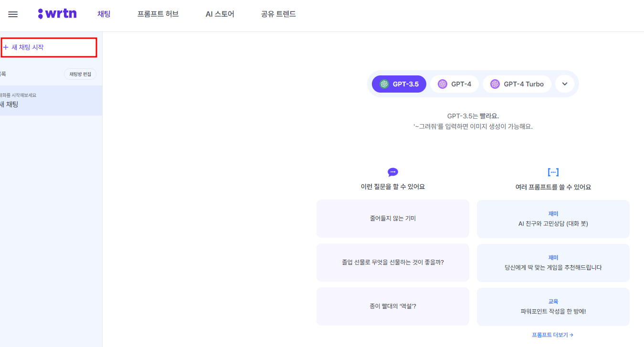Viewport: 644px width, 347px height.
Task: Select the GPT-4 Turbo model
Action: click(x=517, y=84)
